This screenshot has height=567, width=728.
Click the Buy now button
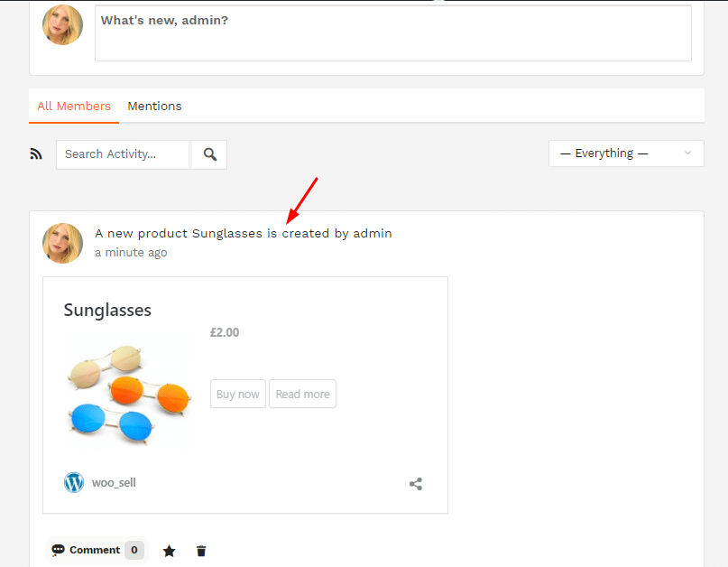click(x=238, y=395)
